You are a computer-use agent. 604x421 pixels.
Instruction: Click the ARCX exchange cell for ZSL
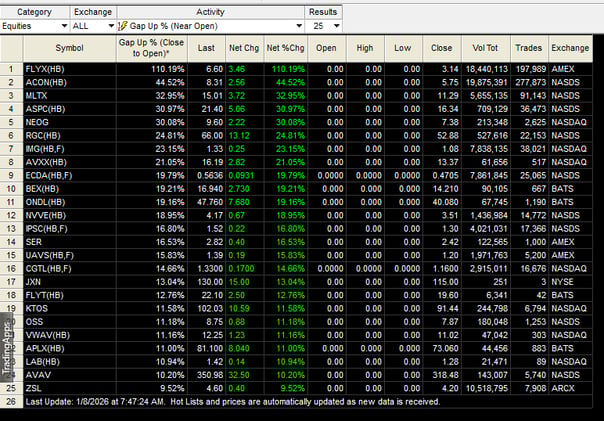563,388
